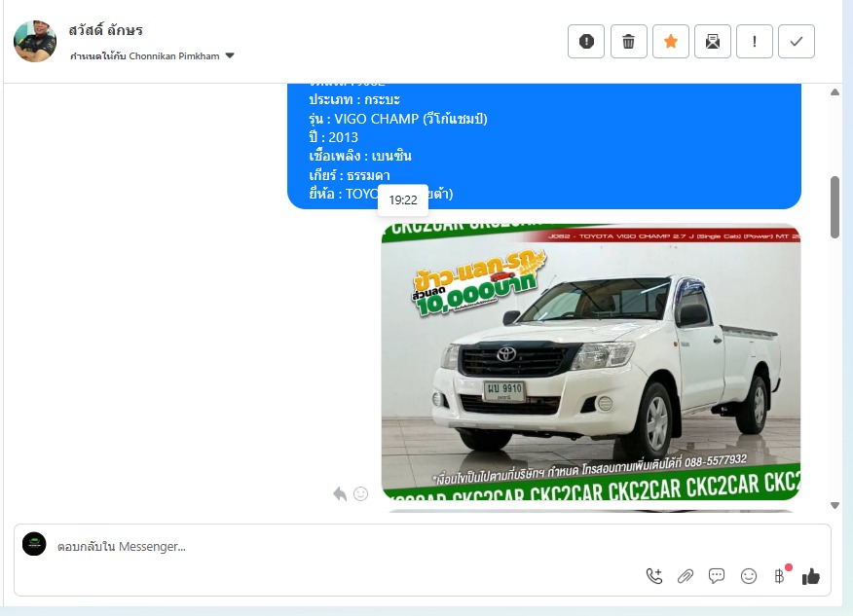React to car image with smiley icon
The width and height of the screenshot is (853, 616).
pyautogui.click(x=360, y=493)
